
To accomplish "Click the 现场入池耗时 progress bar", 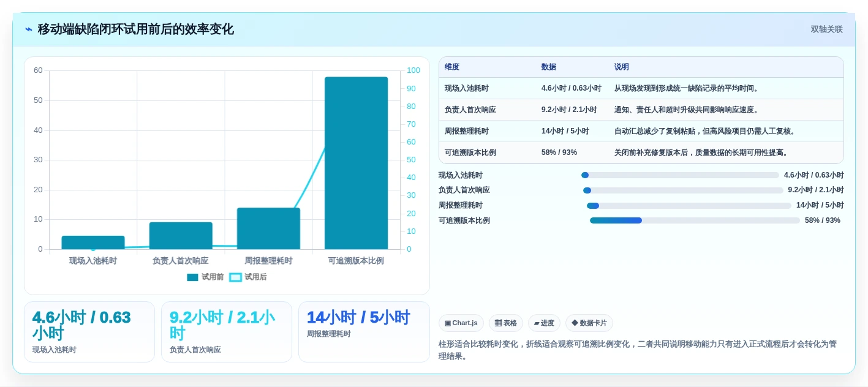I will tap(680, 175).
